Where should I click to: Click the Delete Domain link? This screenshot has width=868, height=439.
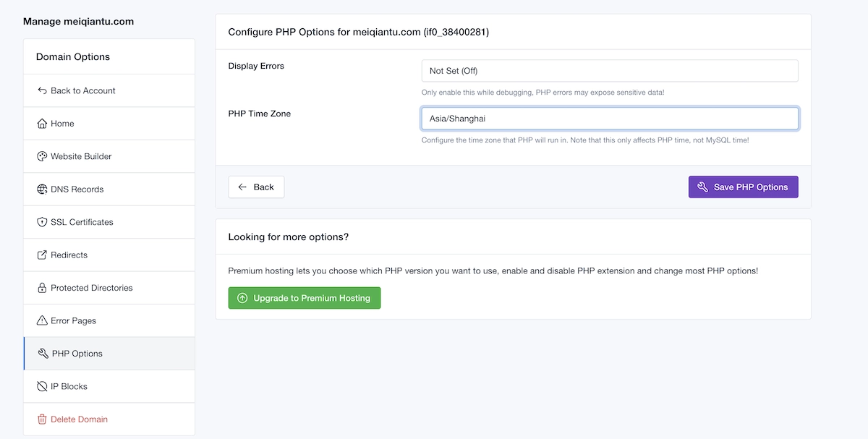pos(79,419)
